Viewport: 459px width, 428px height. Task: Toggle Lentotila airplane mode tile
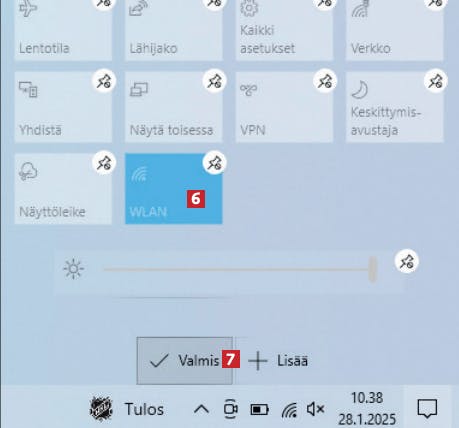click(63, 30)
